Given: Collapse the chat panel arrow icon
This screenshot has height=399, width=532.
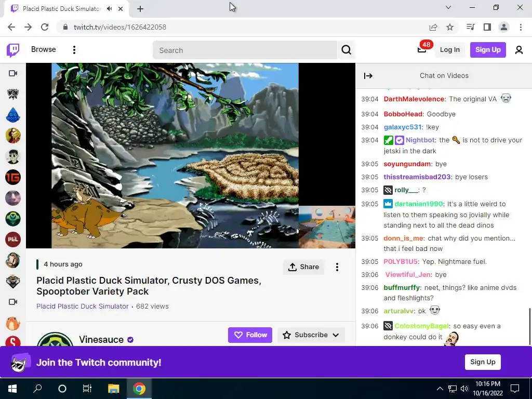Looking at the screenshot, I should 368,76.
